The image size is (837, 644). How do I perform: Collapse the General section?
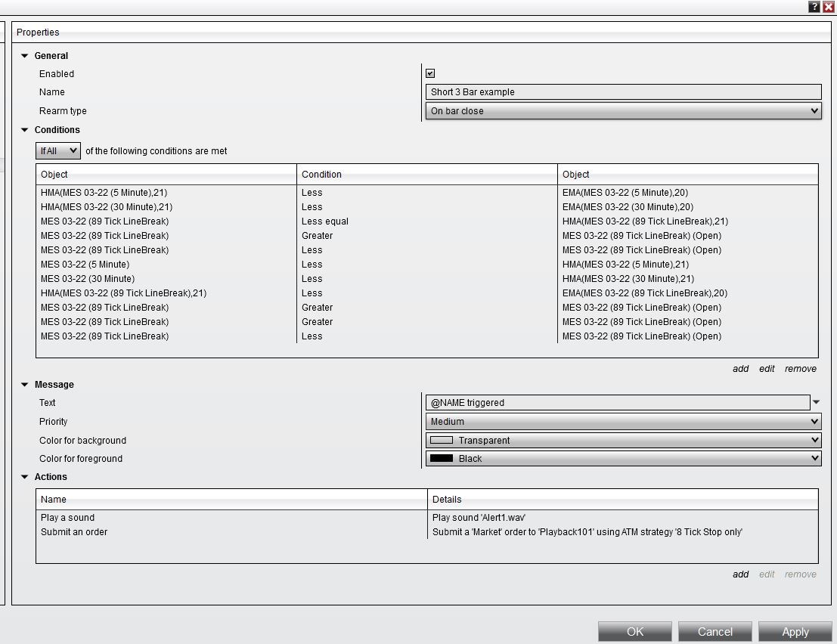pyautogui.click(x=24, y=55)
